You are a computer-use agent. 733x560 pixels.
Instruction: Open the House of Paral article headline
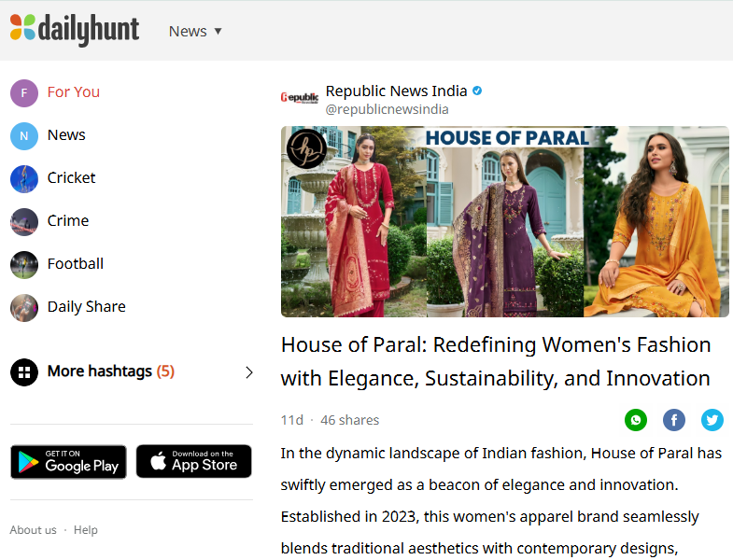(x=496, y=361)
